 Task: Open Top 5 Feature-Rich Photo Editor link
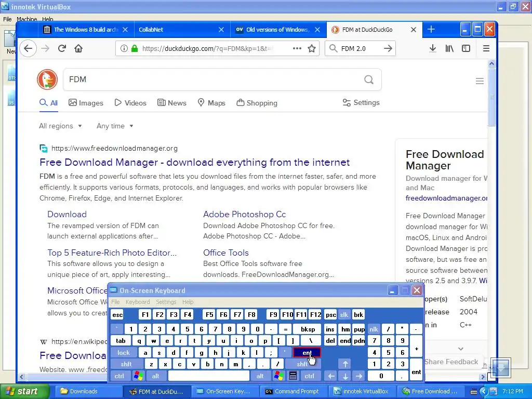[112, 252]
